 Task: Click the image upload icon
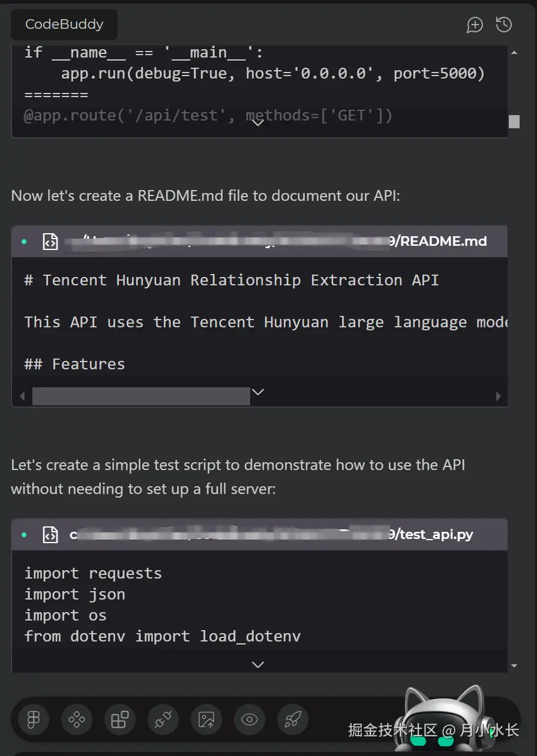206,719
